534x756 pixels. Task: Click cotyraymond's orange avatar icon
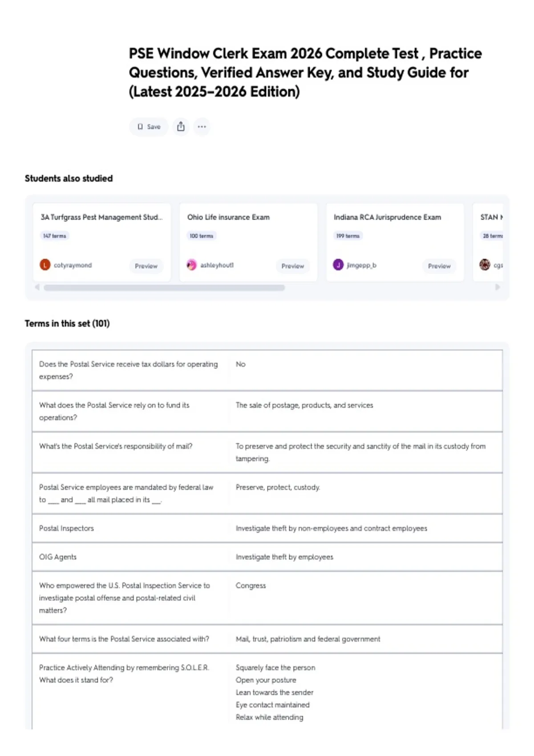[x=45, y=265]
